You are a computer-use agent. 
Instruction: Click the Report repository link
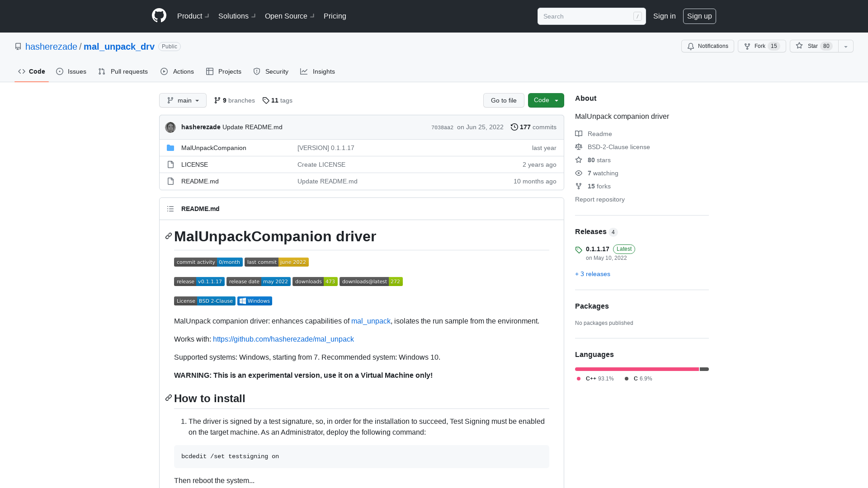(x=600, y=199)
